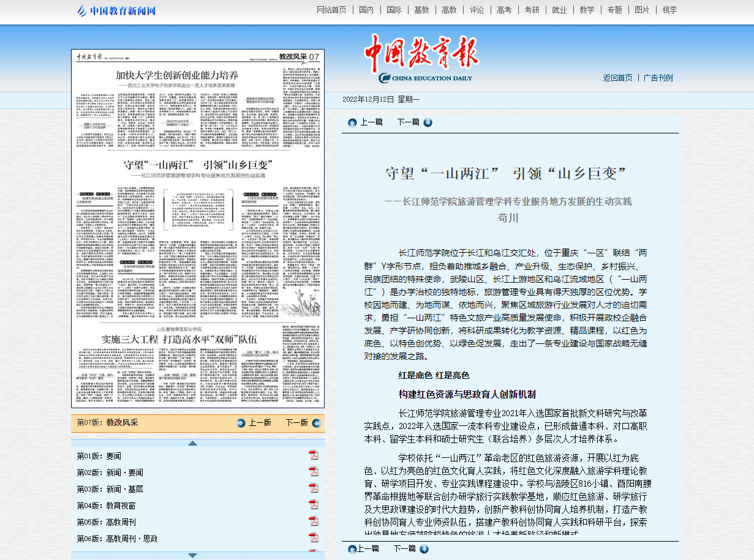Click 实施三大工程 headline on page thumbnail

[179, 338]
